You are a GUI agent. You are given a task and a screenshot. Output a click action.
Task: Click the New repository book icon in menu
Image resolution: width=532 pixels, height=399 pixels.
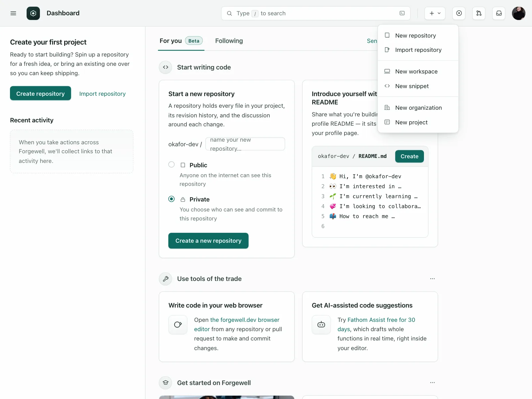[x=387, y=35]
